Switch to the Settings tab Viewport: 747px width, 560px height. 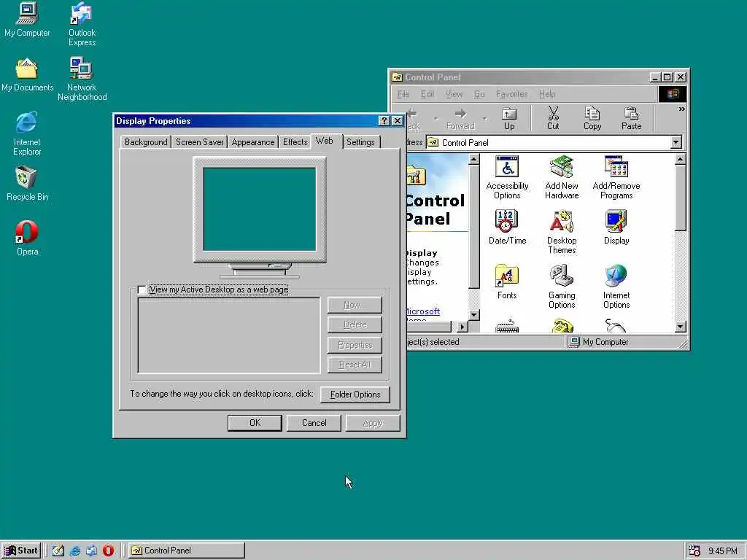[360, 142]
